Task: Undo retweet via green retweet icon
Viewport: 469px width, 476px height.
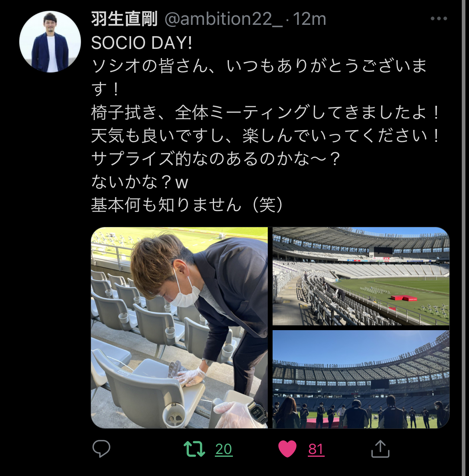Action: pyautogui.click(x=194, y=449)
